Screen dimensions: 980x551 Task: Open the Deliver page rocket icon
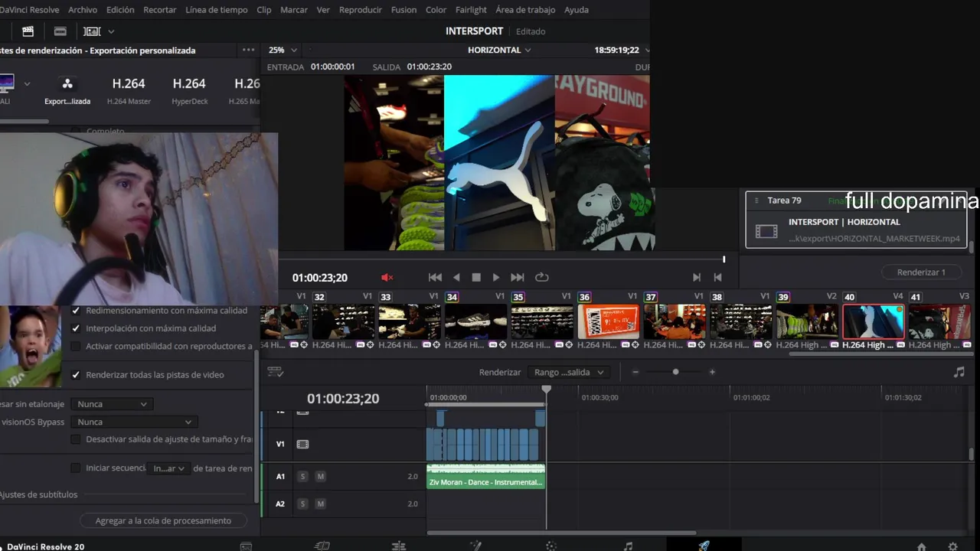point(704,546)
